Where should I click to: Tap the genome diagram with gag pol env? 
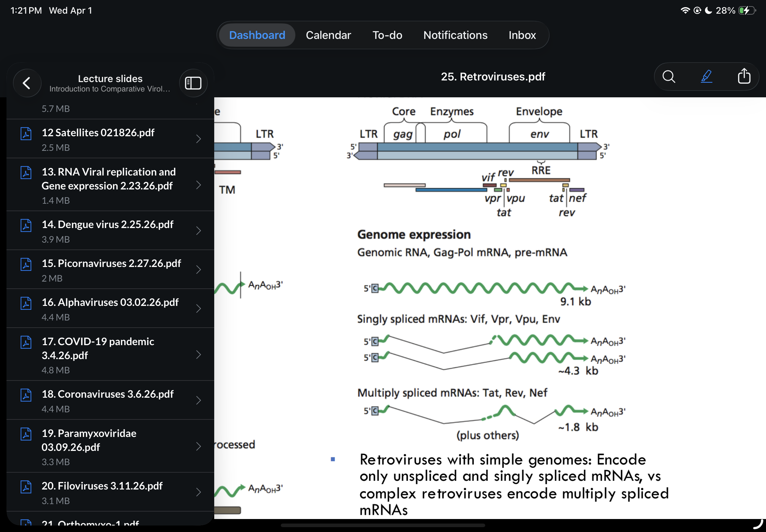tap(478, 162)
